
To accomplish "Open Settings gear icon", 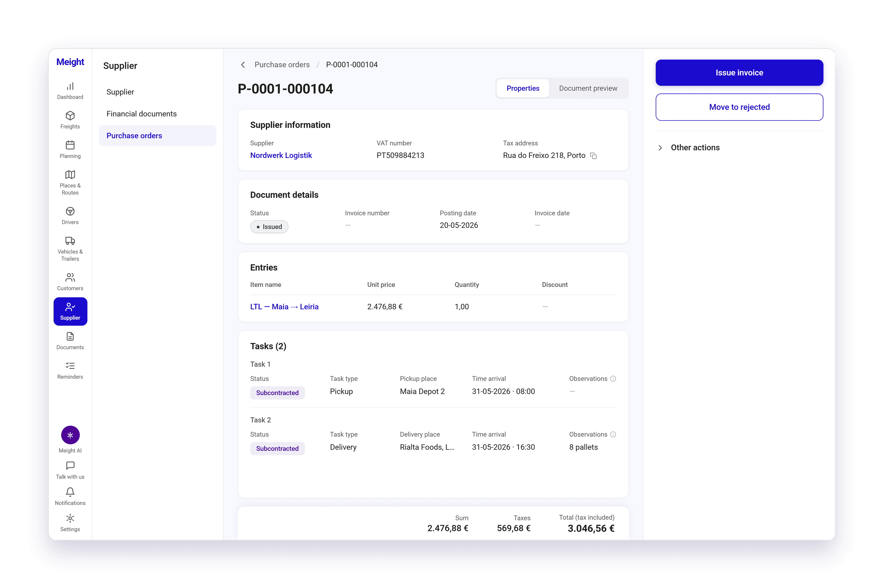I will pos(70,518).
